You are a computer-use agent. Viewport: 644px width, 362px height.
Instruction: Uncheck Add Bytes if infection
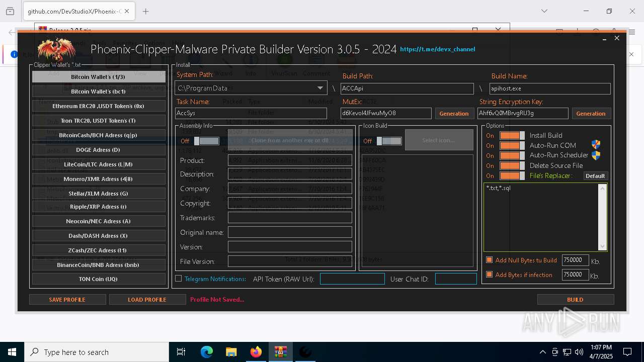pos(489,275)
